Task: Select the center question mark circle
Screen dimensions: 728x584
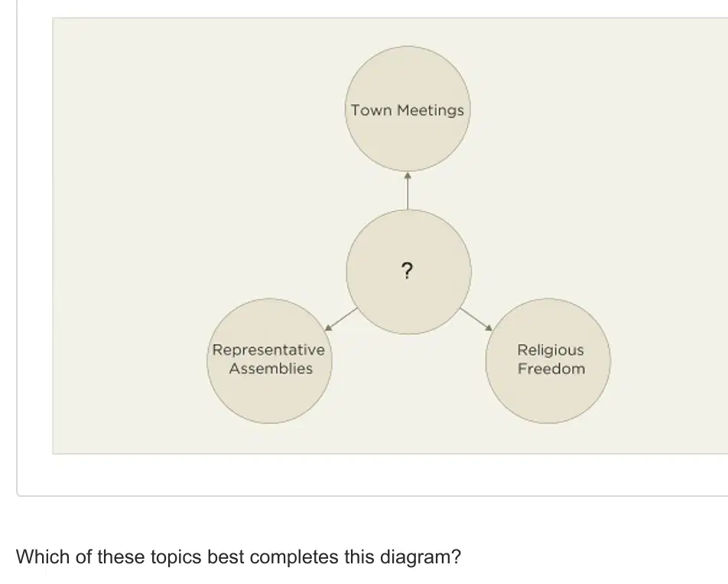Action: (x=408, y=271)
